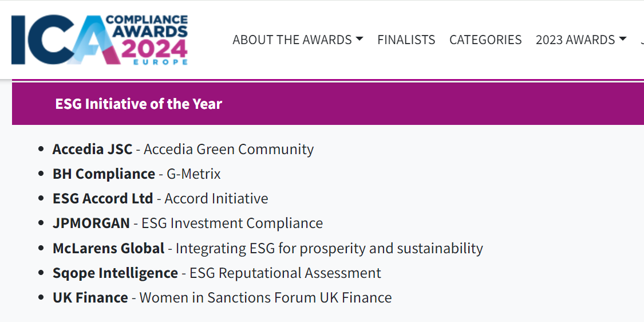
Task: Open the 2023 Awards menu
Action: [x=581, y=40]
